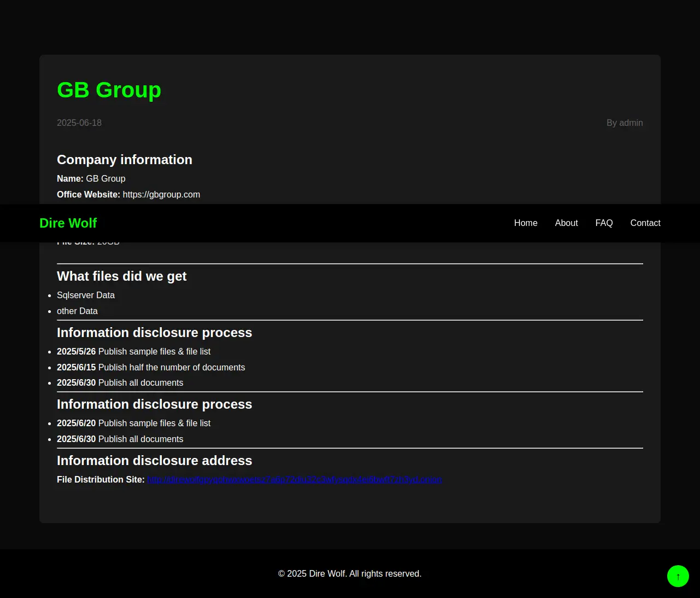Go to the About page

point(566,223)
